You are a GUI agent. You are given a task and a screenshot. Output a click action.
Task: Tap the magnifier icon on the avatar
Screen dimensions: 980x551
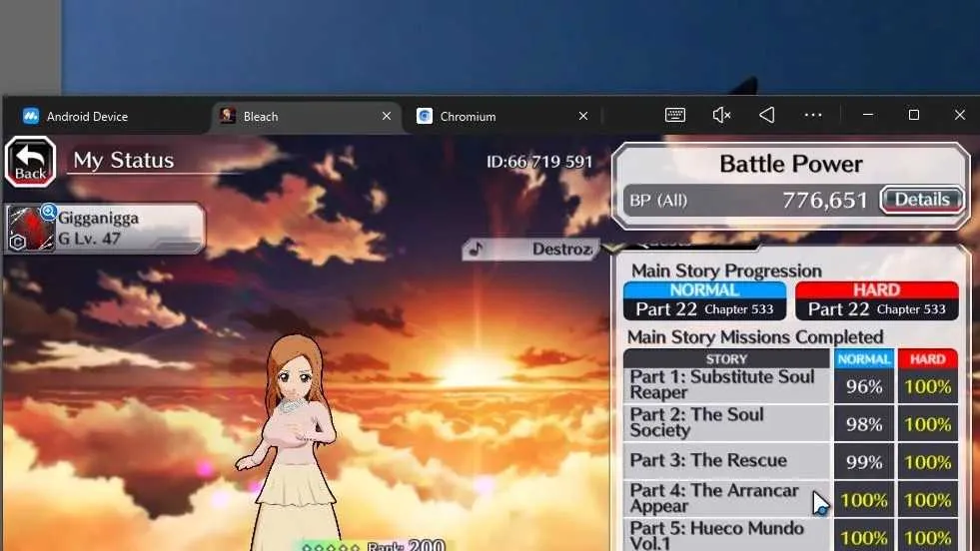[48, 213]
